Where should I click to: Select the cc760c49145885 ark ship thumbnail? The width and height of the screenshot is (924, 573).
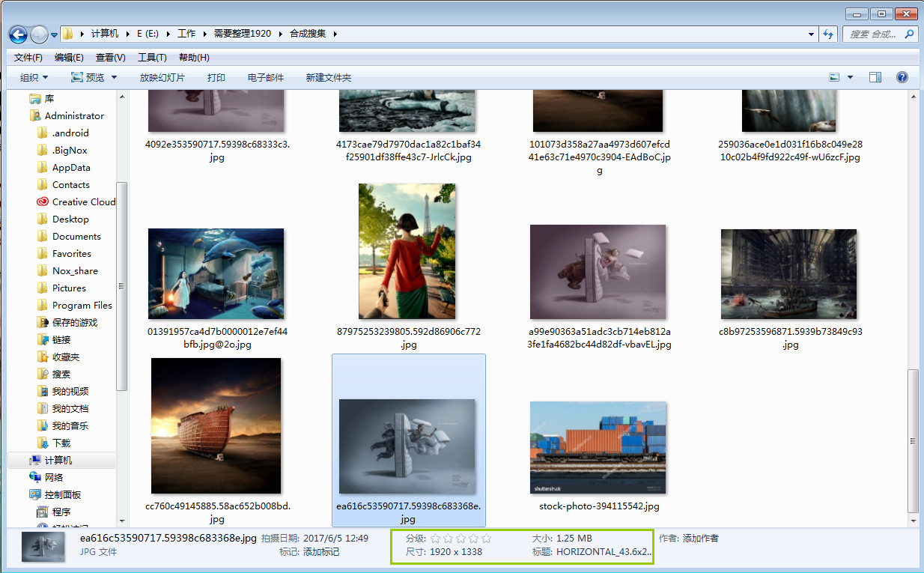click(x=216, y=425)
